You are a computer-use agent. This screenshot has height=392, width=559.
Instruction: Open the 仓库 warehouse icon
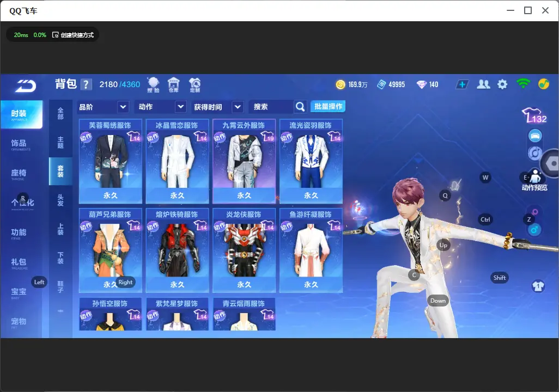coord(174,85)
